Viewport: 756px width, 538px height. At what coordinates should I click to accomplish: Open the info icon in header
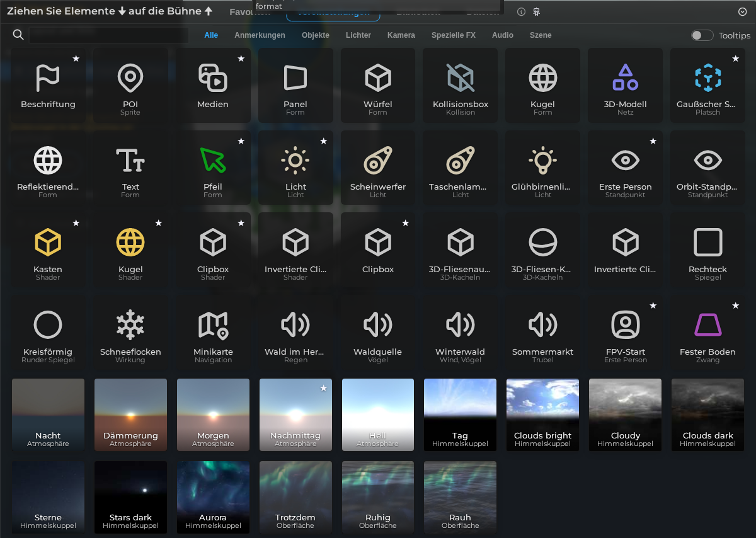coord(521,12)
